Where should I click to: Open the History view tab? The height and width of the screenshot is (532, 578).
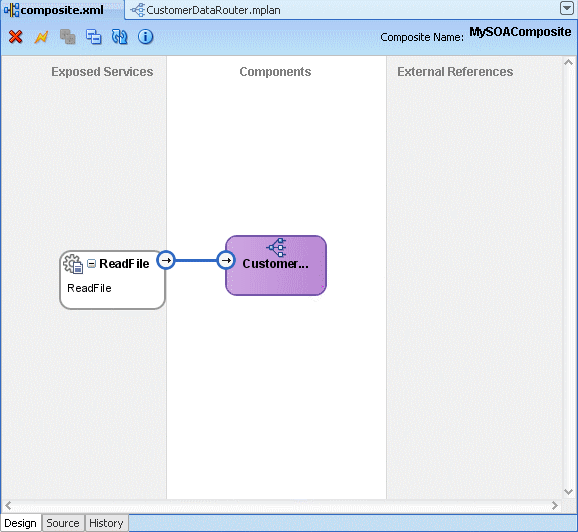pos(106,523)
